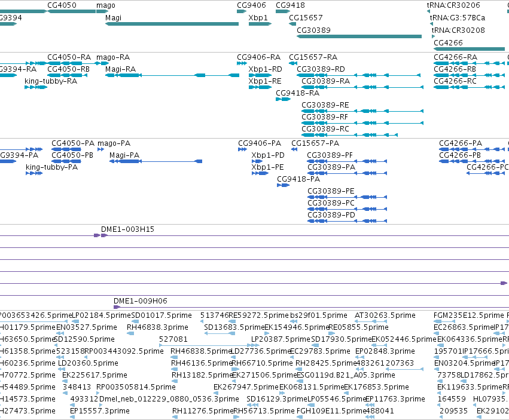Viewport: 509px width, 420px height.
Task: Click the CG30389-RD transcript label
Action: (x=321, y=69)
